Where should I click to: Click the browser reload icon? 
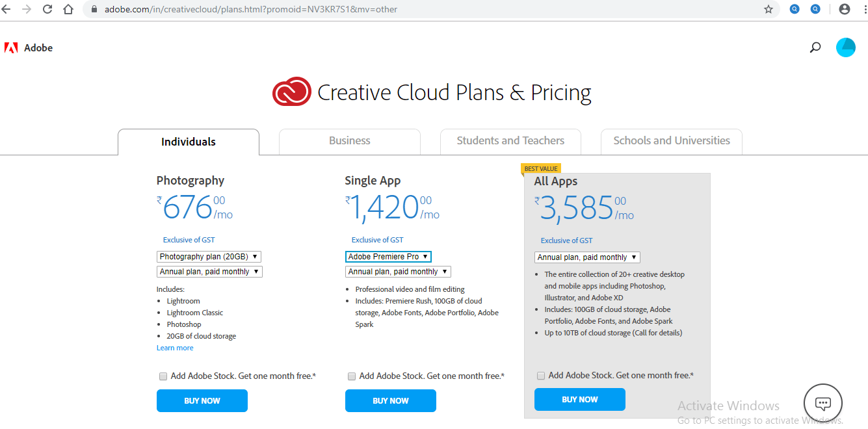(x=47, y=9)
